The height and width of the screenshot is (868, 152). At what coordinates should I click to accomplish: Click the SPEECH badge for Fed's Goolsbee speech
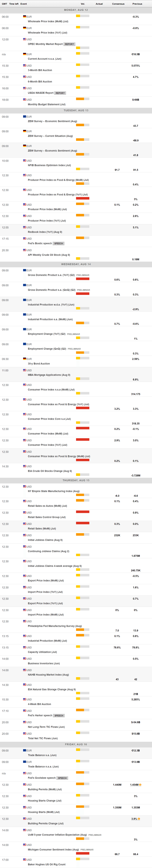click(62, 778)
